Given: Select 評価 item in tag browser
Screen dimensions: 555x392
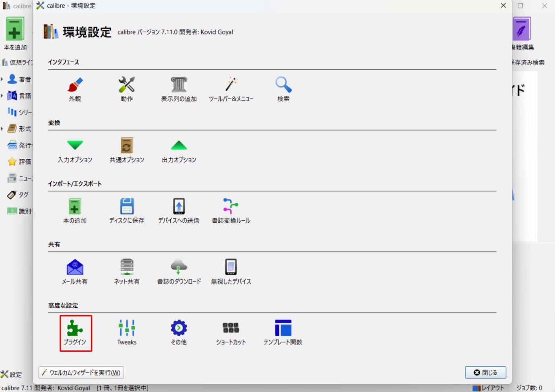Looking at the screenshot, I should (19, 162).
